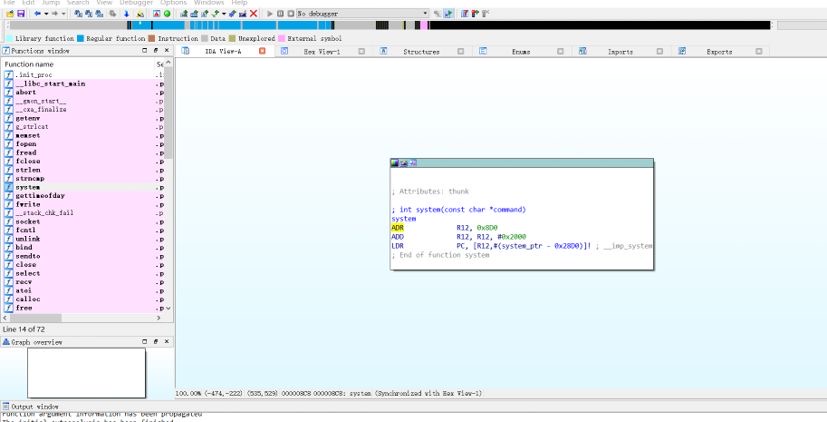Image resolution: width=827 pixels, height=422 pixels.
Task: Click the Library function legend color
Action: tap(9, 39)
